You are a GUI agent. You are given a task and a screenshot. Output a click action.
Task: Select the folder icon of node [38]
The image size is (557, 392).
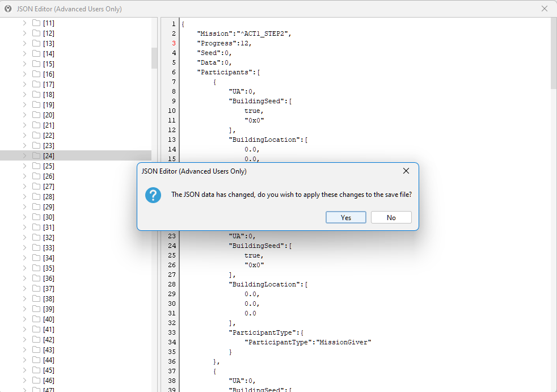pyautogui.click(x=36, y=299)
